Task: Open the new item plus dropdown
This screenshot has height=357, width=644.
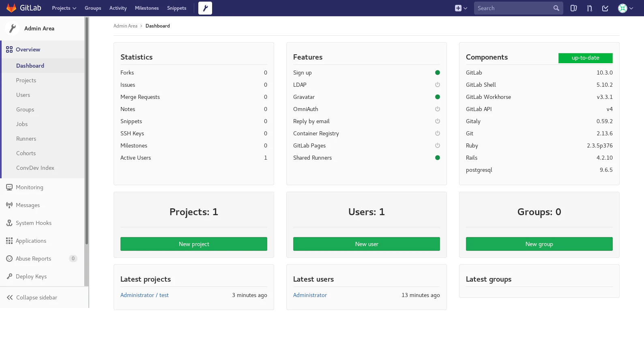Action: click(461, 8)
